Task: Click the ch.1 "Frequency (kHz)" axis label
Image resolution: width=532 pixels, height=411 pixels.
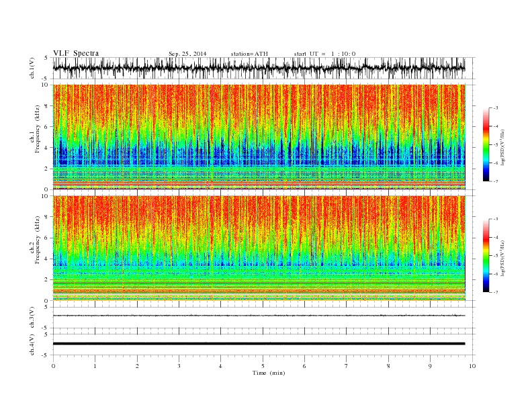Action: [x=37, y=129]
